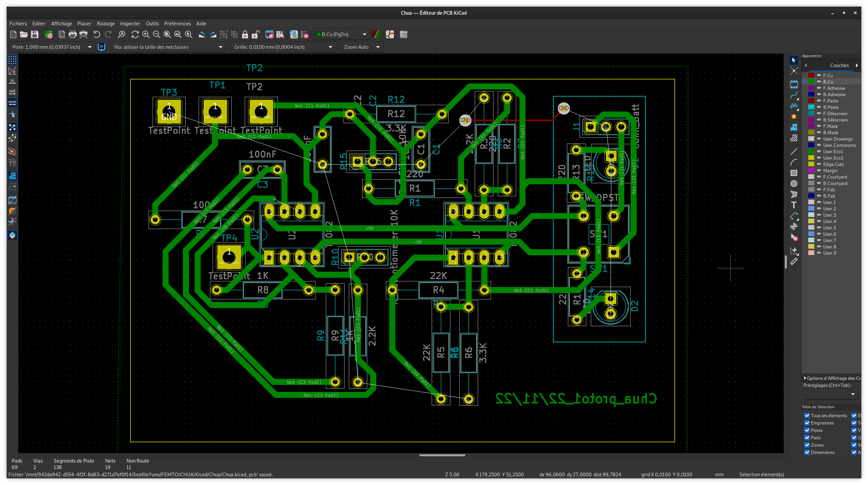Open the scripting console

403,34
